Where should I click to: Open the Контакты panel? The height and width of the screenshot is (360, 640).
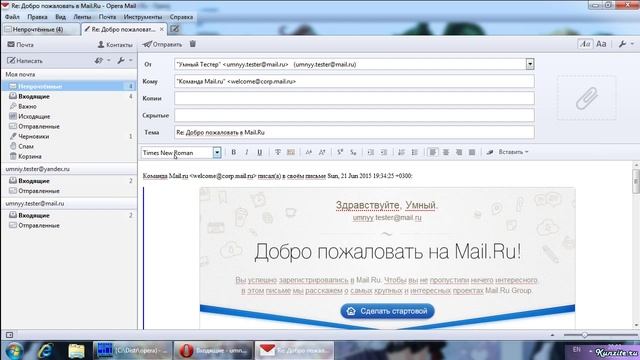coord(115,44)
